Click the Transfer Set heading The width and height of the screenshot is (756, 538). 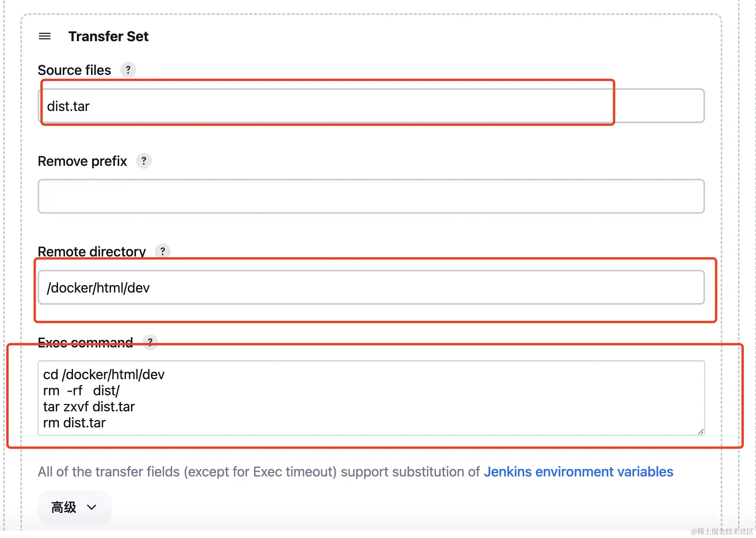(x=108, y=36)
